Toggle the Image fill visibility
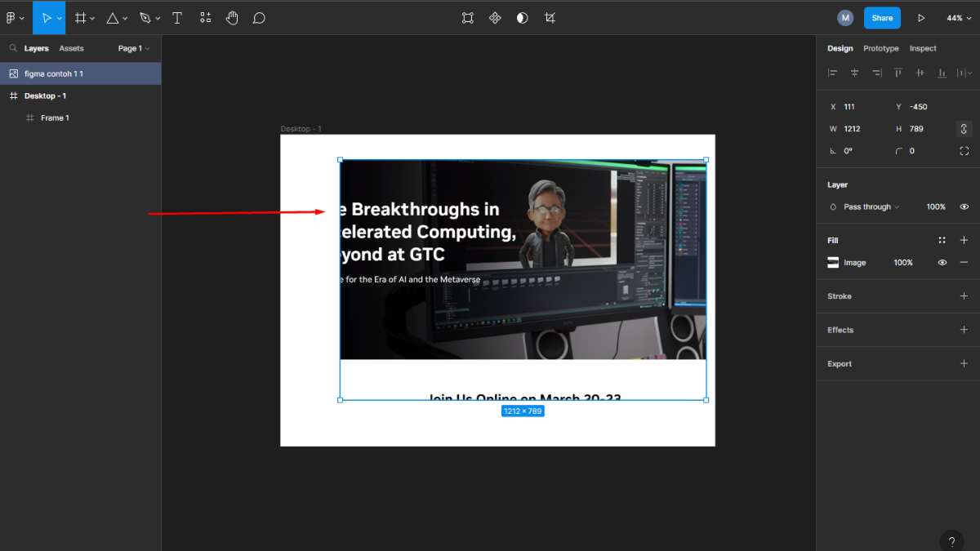Screen dimensions: 980x551 [942, 263]
